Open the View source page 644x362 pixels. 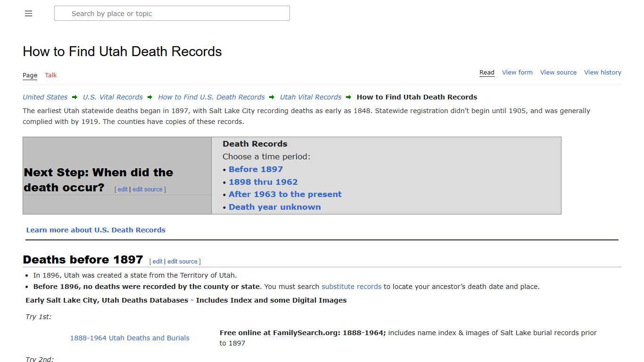[558, 72]
